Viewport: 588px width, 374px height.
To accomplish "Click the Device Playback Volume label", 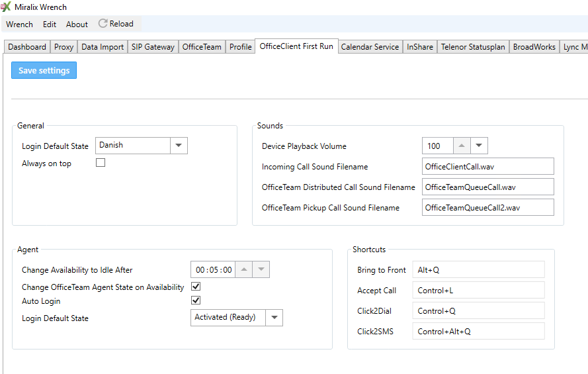I will (x=304, y=146).
